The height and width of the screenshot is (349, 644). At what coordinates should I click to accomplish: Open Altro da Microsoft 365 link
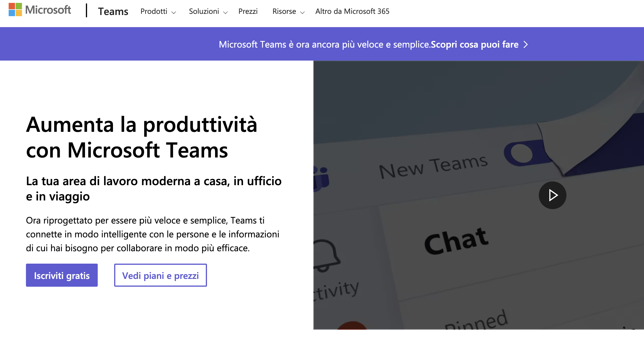point(352,11)
